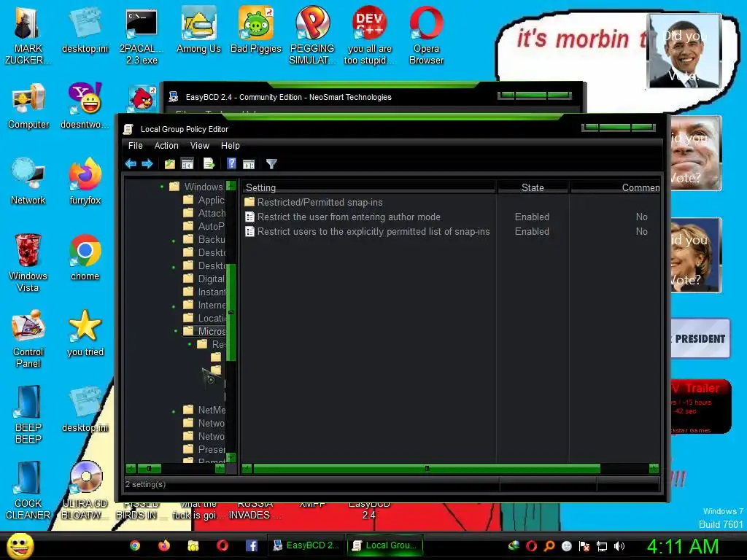Viewport: 747px width, 560px height.
Task: Open the Opera Browser desktop shortcut
Action: [x=426, y=36]
